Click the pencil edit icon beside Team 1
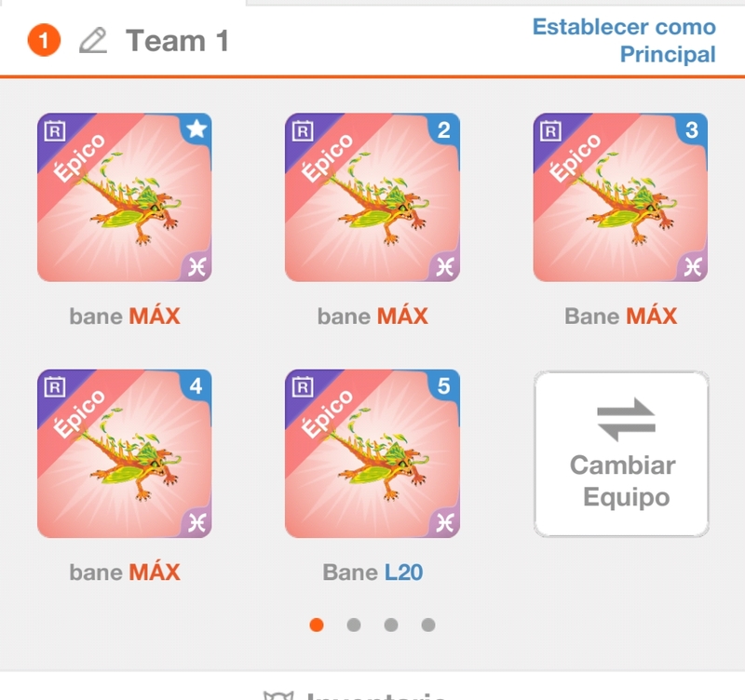745x700 pixels. coord(93,40)
